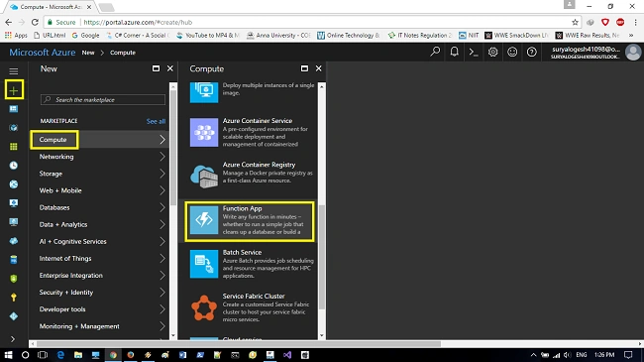644x362 pixels.
Task: Open the Dashboard icon in left sidebar
Action: pyautogui.click(x=14, y=109)
